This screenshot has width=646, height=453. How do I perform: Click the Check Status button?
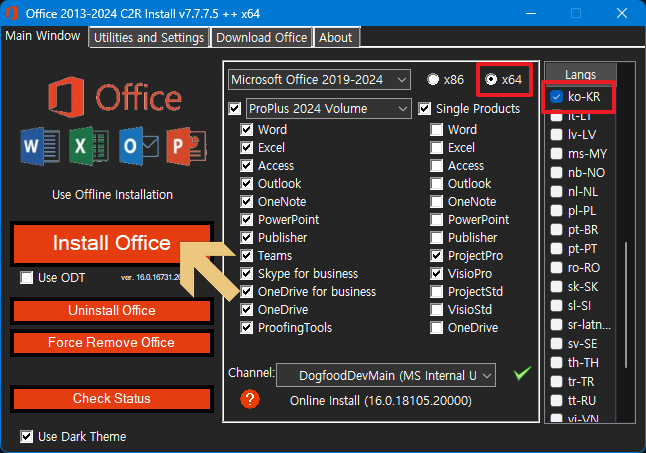click(x=112, y=399)
